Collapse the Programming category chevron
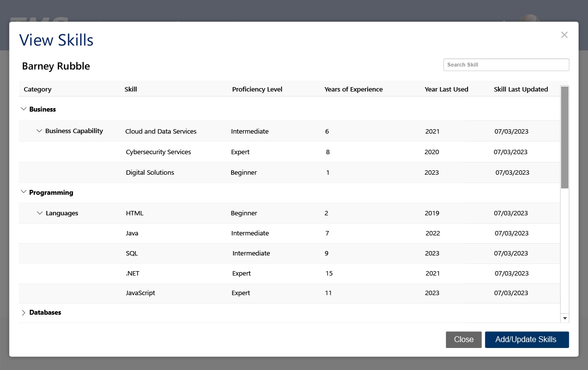This screenshot has height=370, width=588. coord(24,192)
